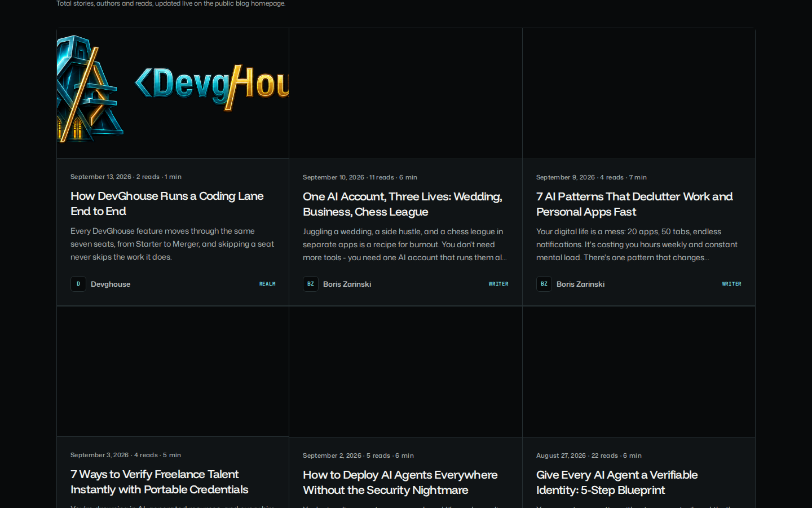
Task: Open 'Give Every AI Agent a Verifiable Identity' article
Action: click(x=617, y=482)
